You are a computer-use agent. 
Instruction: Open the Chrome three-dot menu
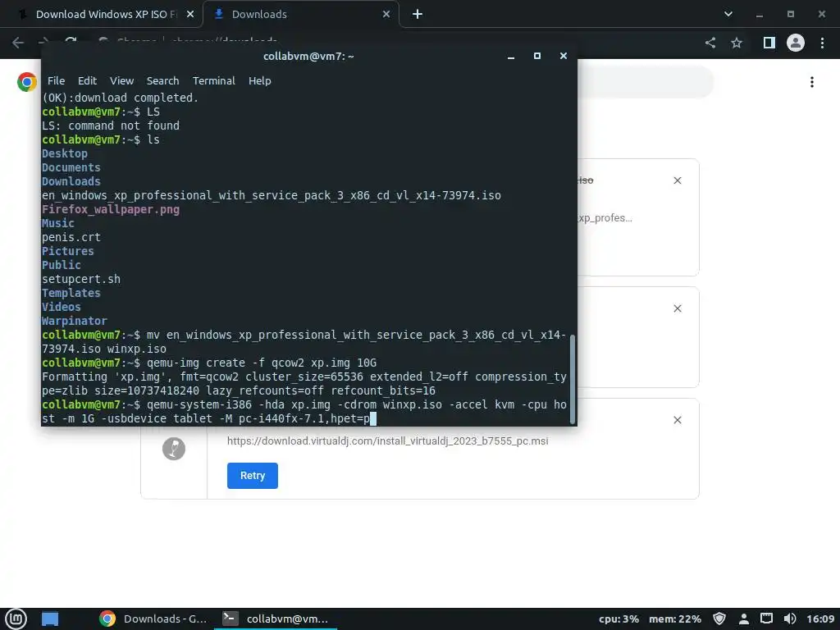[x=822, y=43]
